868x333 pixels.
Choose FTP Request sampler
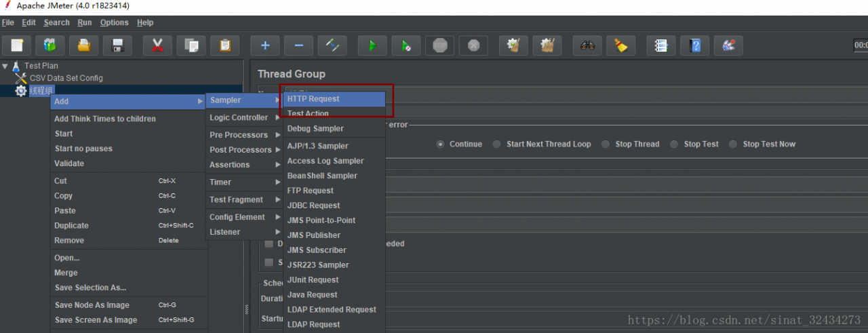[334, 191]
